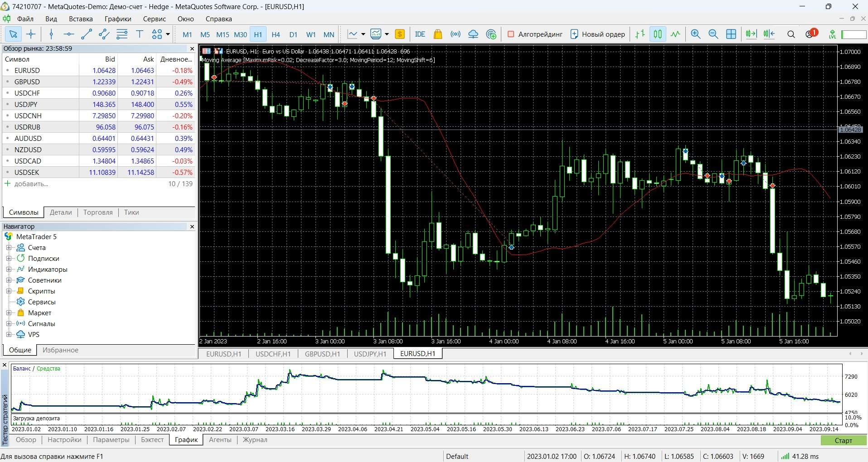Viewport: 868px width, 462px height.
Task: Toggle chart auto scroll icon
Action: pyautogui.click(x=751, y=34)
